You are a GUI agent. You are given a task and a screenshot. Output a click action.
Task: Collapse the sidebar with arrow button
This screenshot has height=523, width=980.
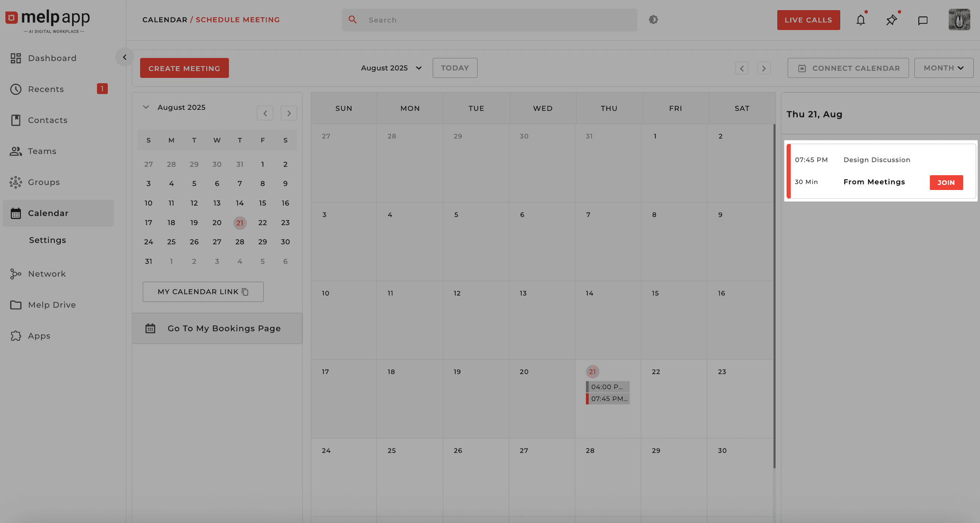pyautogui.click(x=125, y=57)
